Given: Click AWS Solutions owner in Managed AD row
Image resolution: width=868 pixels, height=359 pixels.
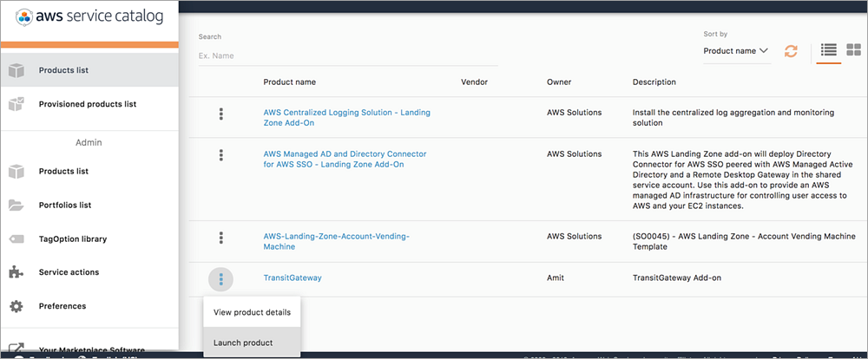Looking at the screenshot, I should tap(574, 153).
